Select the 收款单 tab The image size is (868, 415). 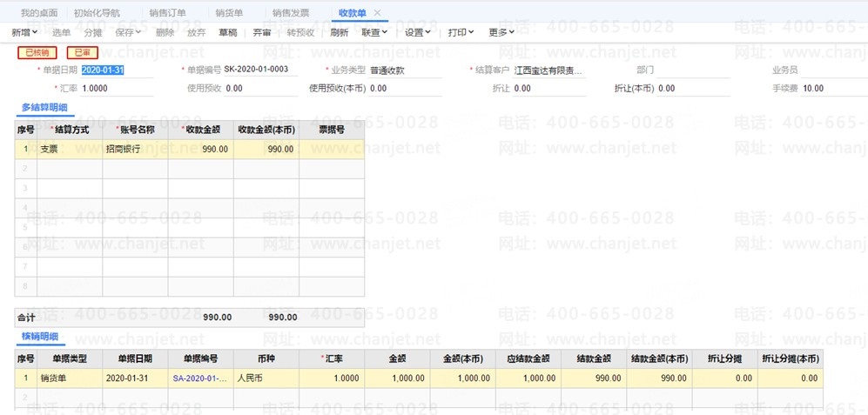352,13
